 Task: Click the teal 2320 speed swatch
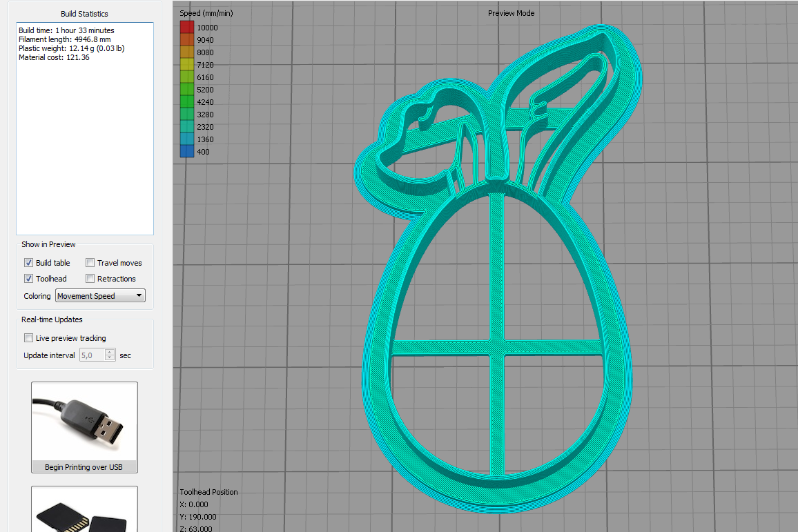tap(187, 126)
